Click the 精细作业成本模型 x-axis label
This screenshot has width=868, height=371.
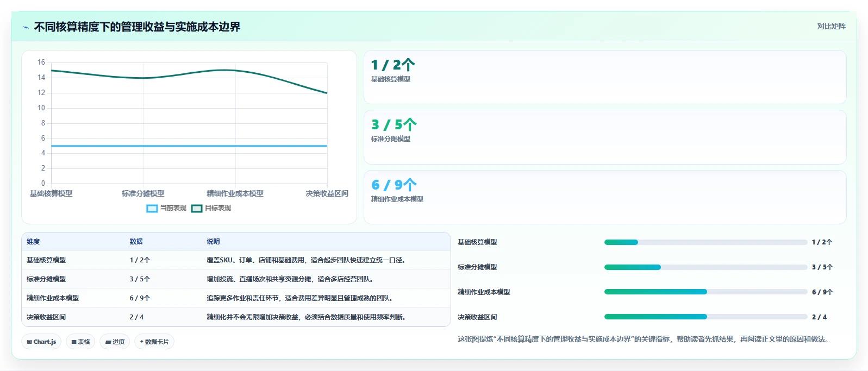tap(235, 193)
